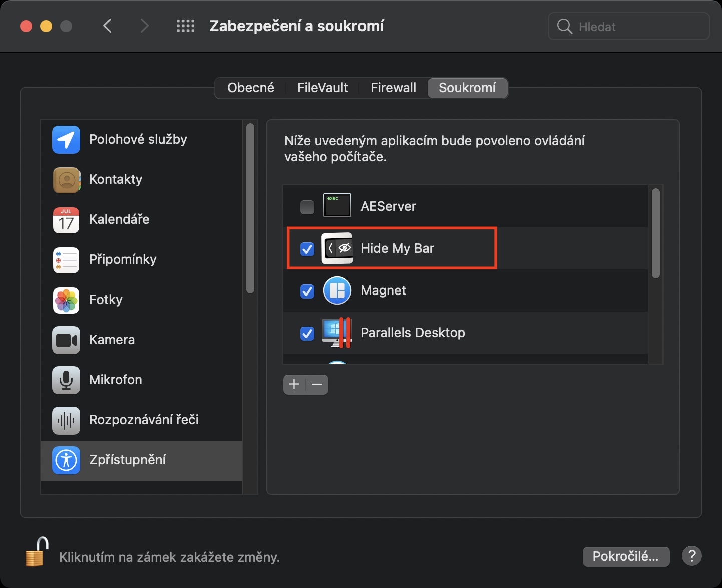Open Kontakty privacy settings
The image size is (722, 588).
pyautogui.click(x=66, y=180)
